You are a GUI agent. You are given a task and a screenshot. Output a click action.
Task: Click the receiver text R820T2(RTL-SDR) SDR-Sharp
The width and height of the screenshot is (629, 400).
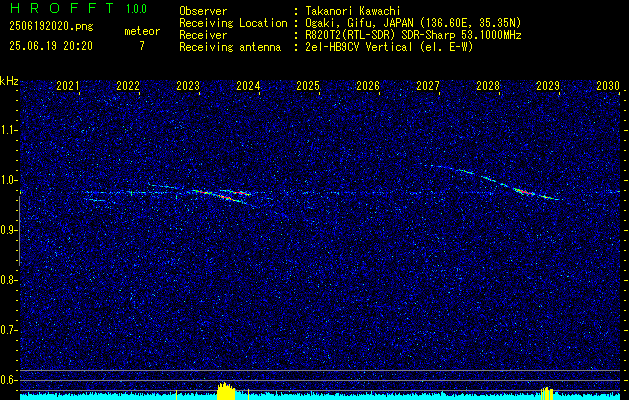379,35
